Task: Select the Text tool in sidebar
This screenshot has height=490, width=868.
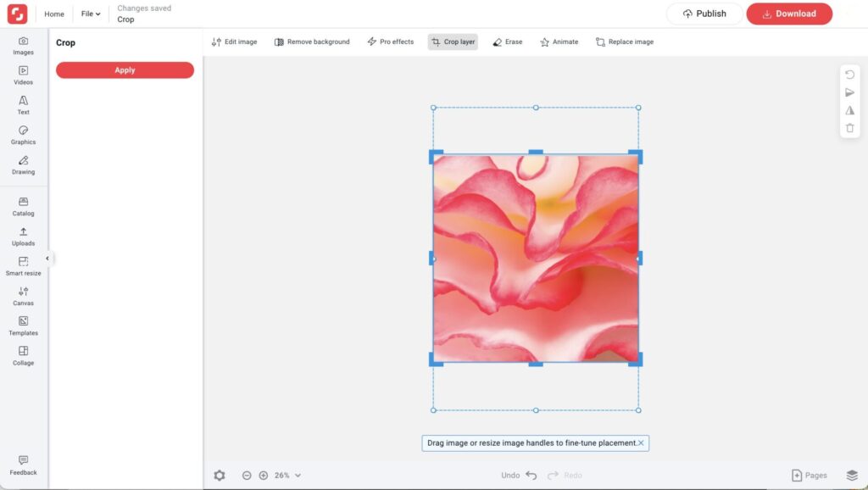Action: pos(23,104)
